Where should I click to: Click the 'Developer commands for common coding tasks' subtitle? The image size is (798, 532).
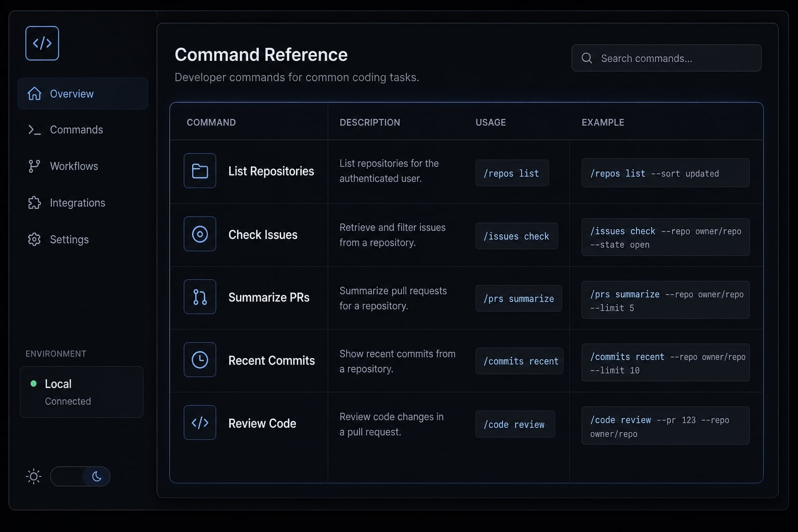tap(297, 77)
